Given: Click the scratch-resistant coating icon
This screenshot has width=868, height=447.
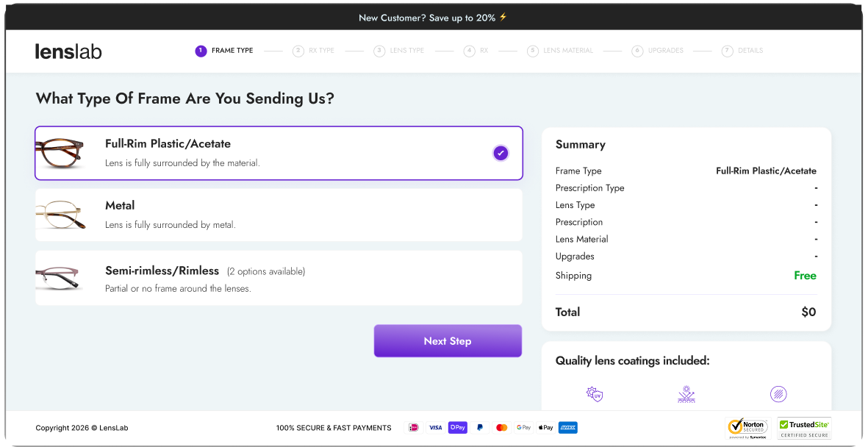Looking at the screenshot, I should (x=778, y=394).
